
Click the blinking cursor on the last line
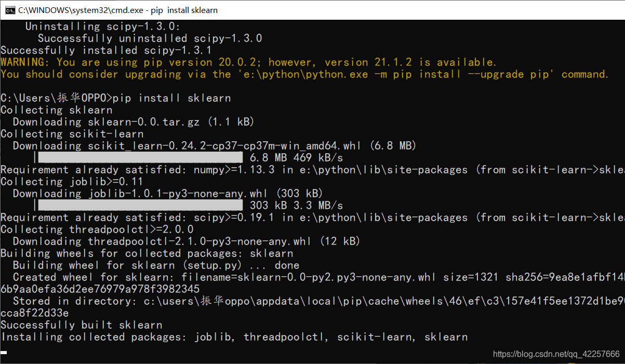[x=4, y=353]
